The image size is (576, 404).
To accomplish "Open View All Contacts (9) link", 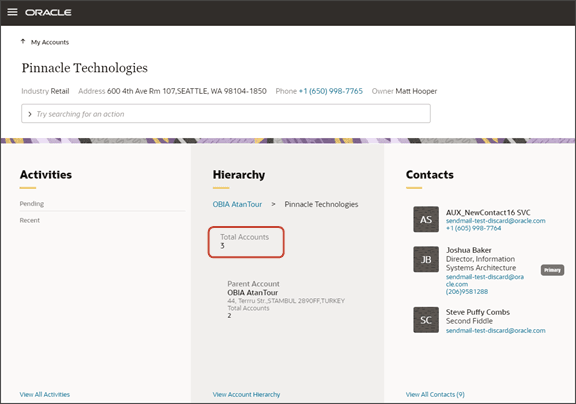I will pyautogui.click(x=435, y=394).
